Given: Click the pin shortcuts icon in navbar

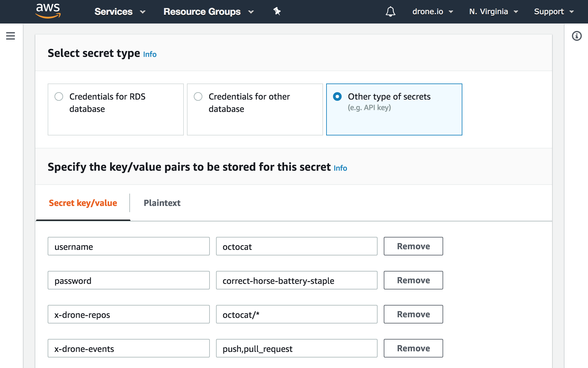Looking at the screenshot, I should [x=277, y=11].
